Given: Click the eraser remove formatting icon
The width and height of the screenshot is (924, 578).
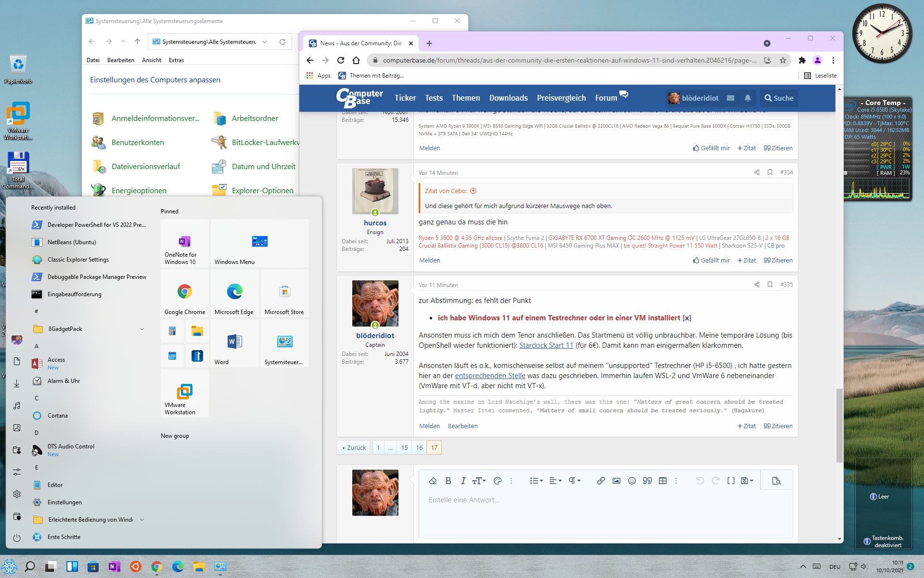Looking at the screenshot, I should [433, 481].
